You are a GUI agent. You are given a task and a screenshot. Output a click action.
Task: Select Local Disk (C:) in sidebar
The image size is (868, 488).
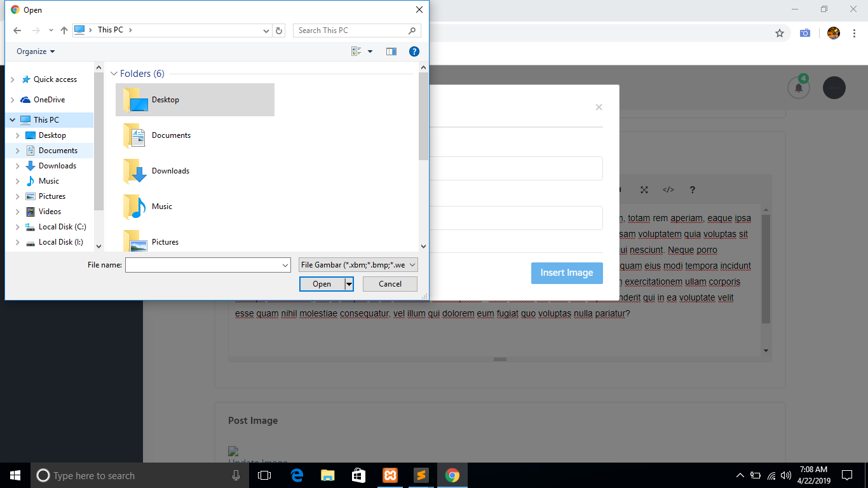(x=62, y=227)
